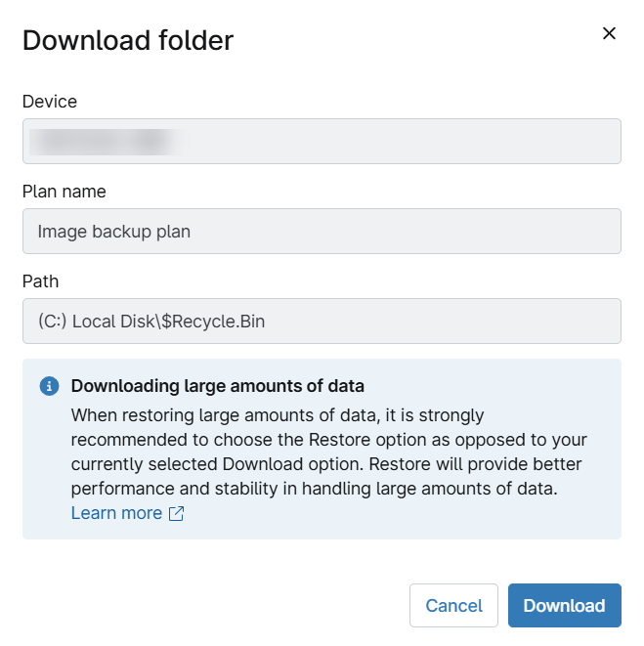Click the Download folder dialog title
This screenshot has width=644, height=646.
[x=128, y=40]
